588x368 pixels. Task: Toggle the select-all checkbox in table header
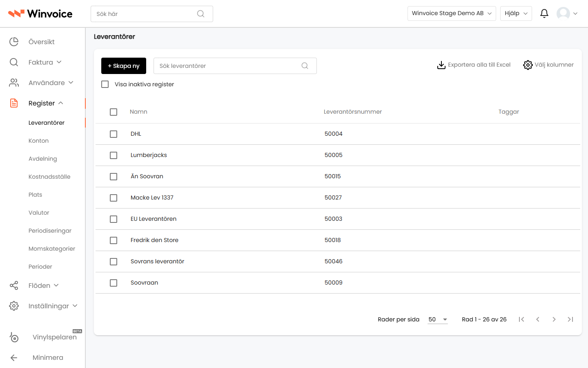click(114, 112)
